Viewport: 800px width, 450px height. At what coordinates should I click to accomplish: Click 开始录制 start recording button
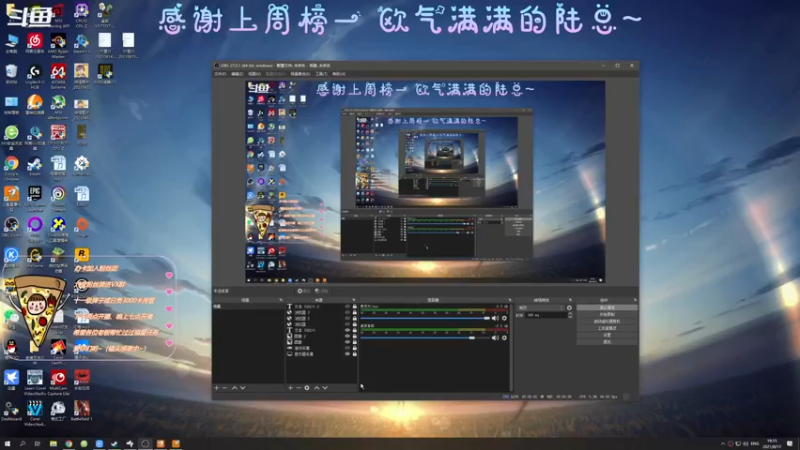[607, 314]
